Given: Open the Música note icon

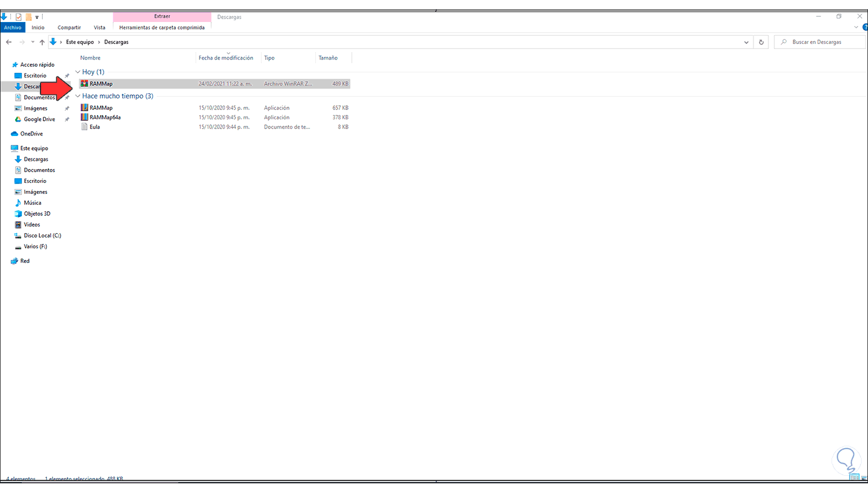Looking at the screenshot, I should pyautogui.click(x=18, y=203).
